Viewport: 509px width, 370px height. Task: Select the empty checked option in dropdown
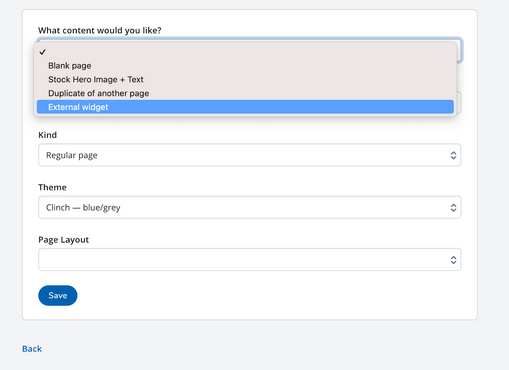click(x=245, y=52)
